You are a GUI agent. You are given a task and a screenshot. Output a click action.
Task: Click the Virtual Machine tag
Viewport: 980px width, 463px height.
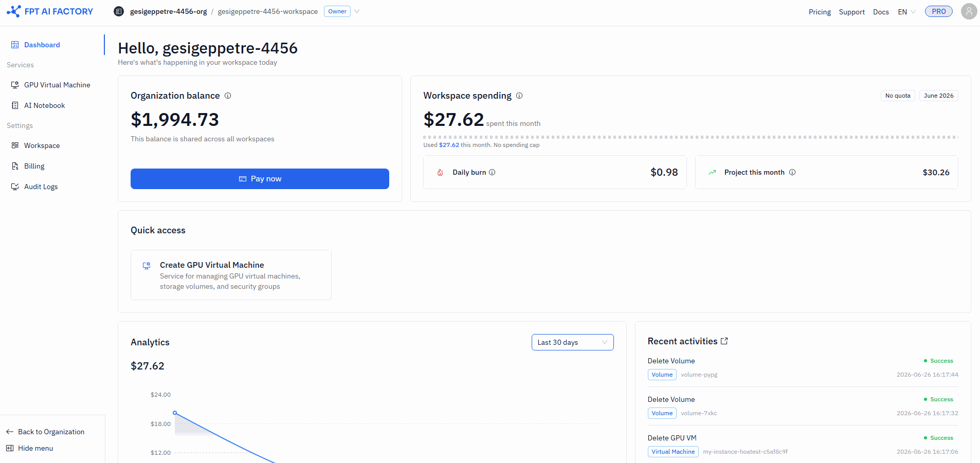pyautogui.click(x=673, y=452)
